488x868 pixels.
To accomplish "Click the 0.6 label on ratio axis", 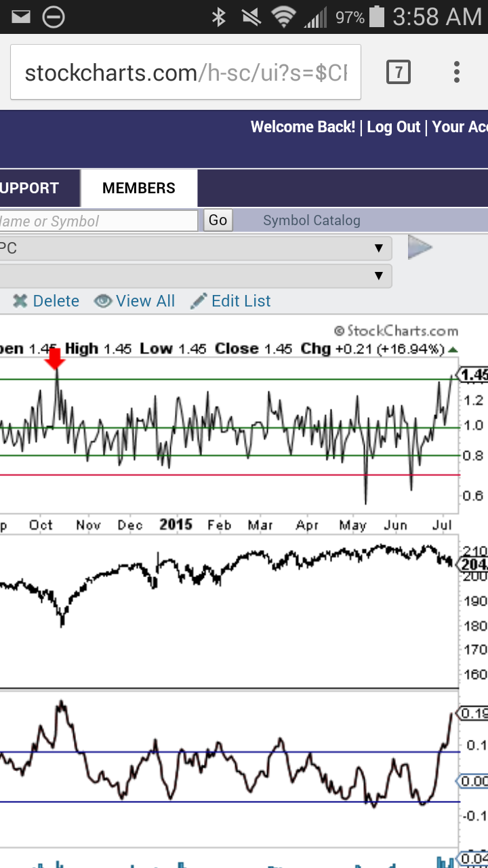I will tap(473, 495).
